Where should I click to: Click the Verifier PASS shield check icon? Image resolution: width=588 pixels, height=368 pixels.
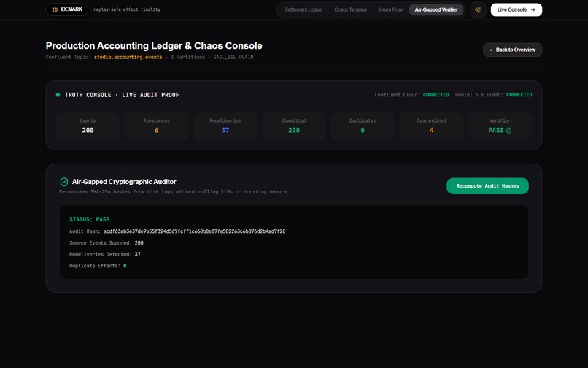tap(509, 130)
